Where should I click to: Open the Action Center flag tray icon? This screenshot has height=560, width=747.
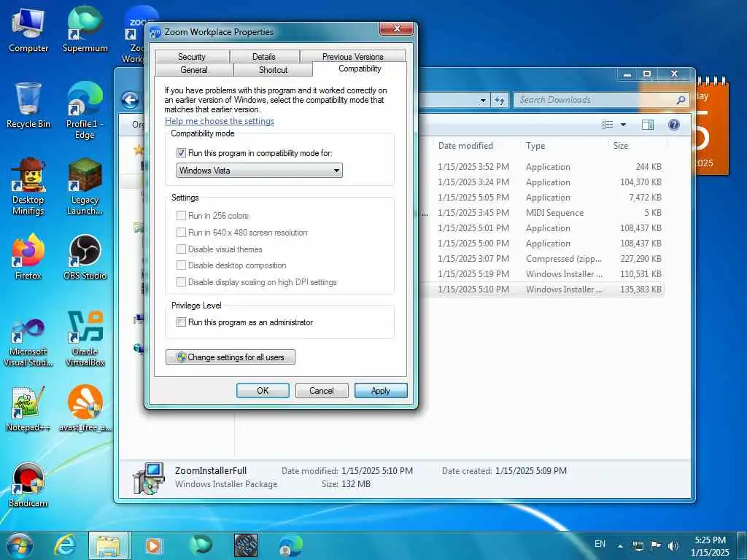coord(656,546)
